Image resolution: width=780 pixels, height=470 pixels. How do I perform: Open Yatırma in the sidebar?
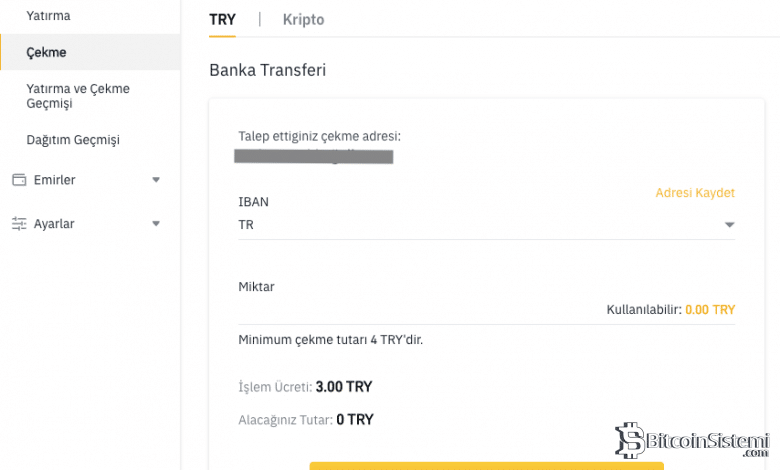pyautogui.click(x=48, y=16)
